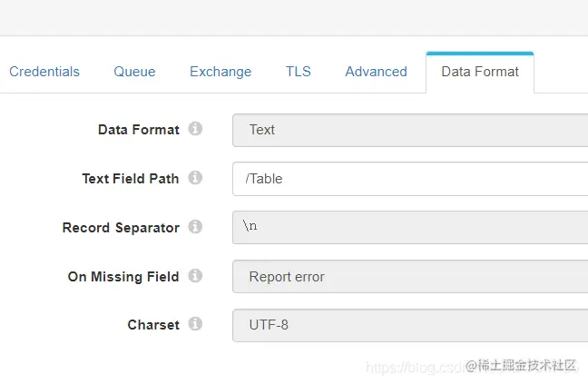Image resolution: width=588 pixels, height=384 pixels.
Task: Click the Charset label text
Action: pyautogui.click(x=153, y=325)
